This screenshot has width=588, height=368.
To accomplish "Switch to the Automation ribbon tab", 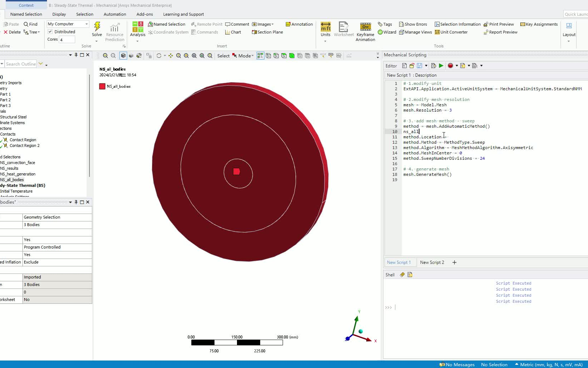I will pyautogui.click(x=115, y=14).
